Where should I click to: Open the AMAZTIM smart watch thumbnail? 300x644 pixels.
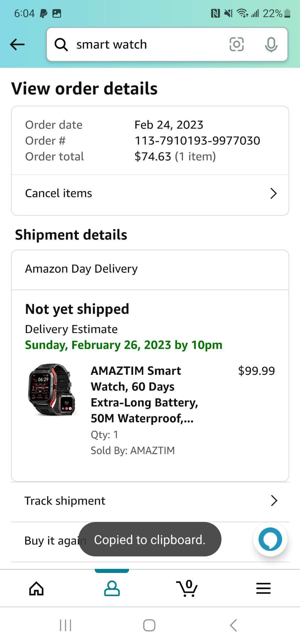(52, 390)
